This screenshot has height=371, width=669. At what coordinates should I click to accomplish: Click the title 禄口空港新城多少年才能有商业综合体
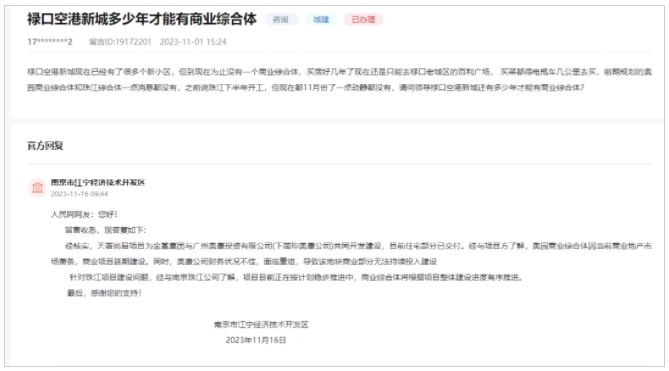[x=142, y=19]
